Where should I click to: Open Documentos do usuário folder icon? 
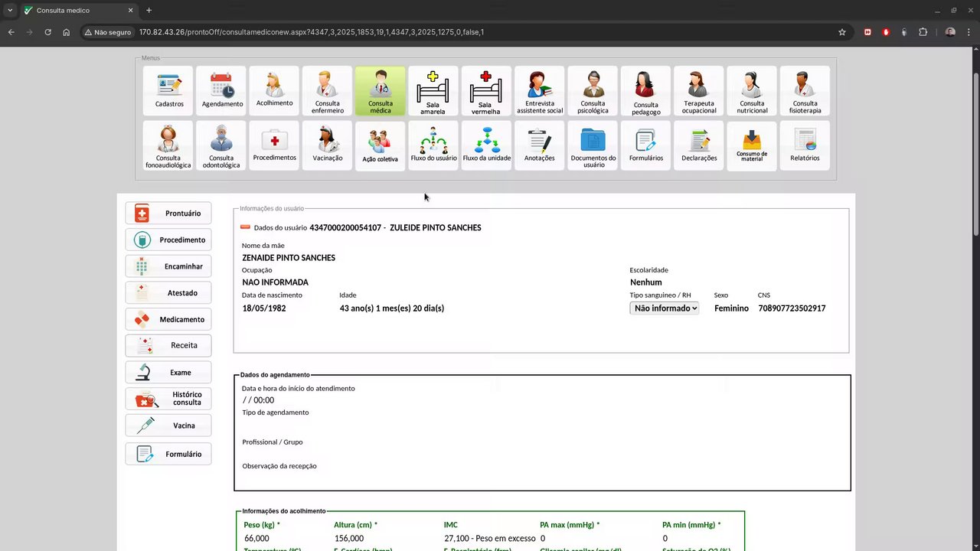point(593,146)
